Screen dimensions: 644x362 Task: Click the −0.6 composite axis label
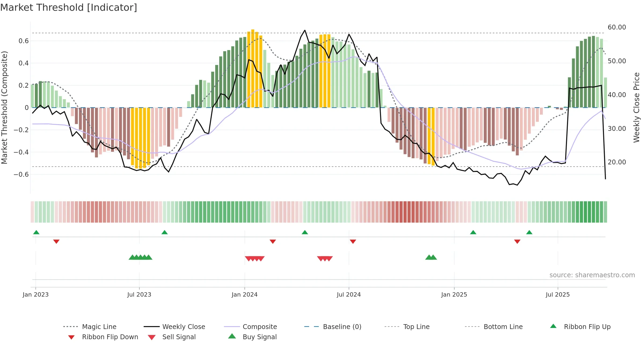pos(21,175)
